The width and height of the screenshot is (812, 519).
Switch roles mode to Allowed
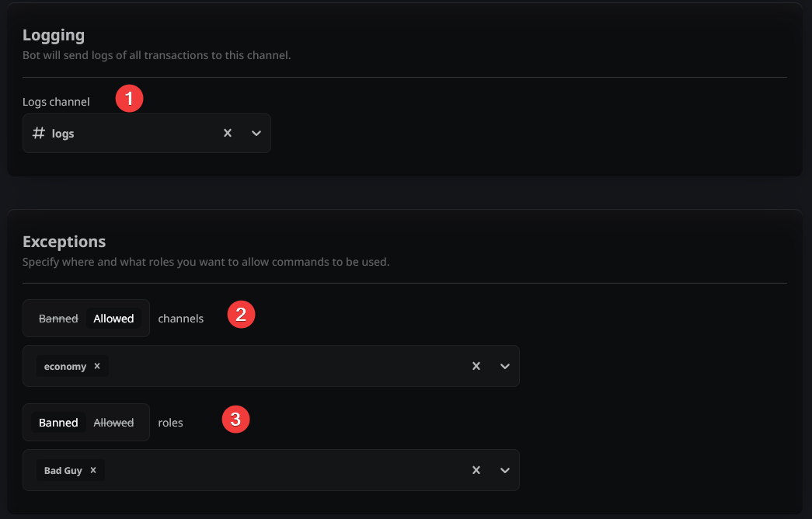click(x=113, y=423)
